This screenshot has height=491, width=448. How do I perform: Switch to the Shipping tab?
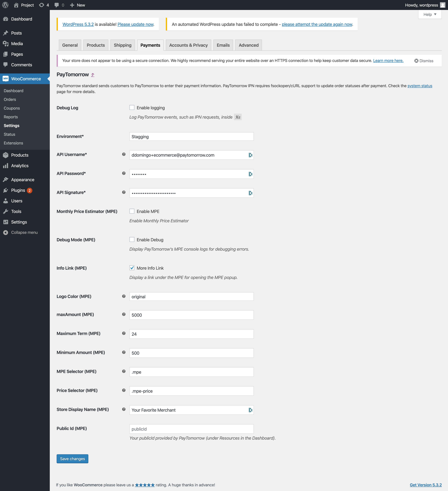tap(123, 45)
